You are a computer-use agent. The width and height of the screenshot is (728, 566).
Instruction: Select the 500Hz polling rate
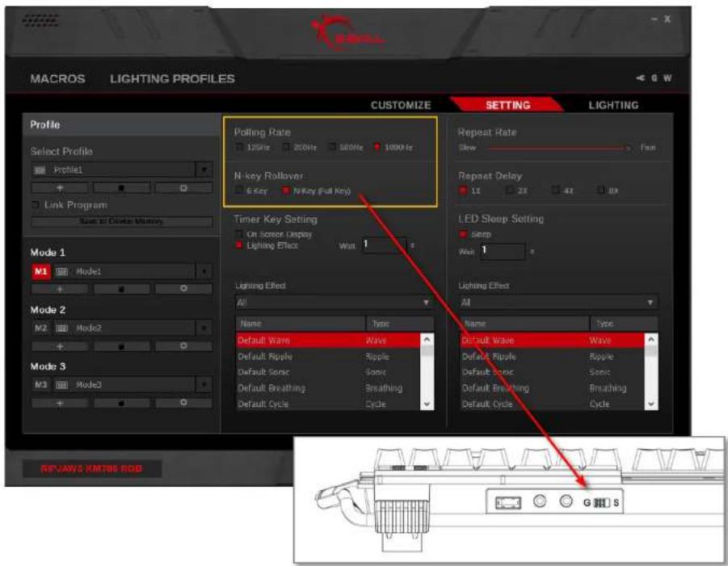332,147
